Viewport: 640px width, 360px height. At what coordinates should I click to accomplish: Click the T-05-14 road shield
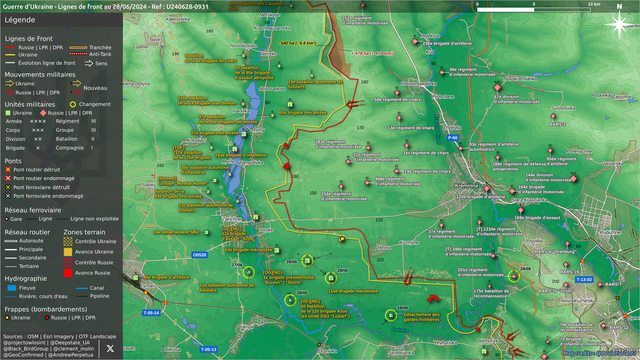point(151,313)
